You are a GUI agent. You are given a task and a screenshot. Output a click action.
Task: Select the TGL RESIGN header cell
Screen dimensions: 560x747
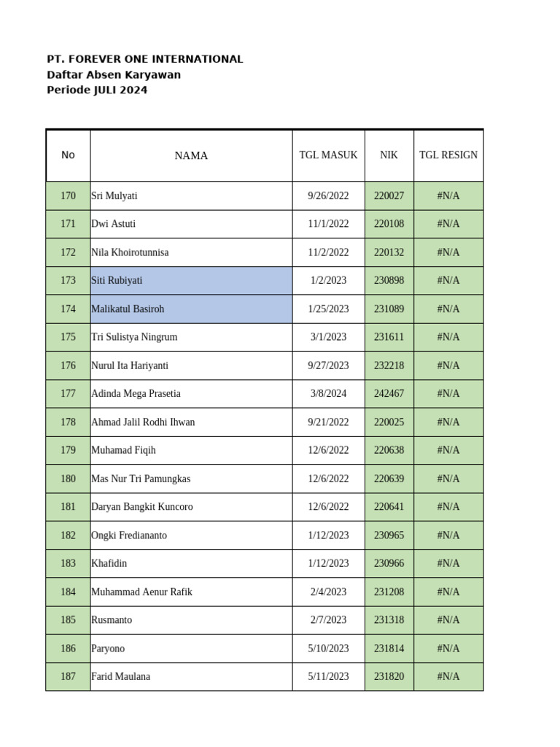click(448, 155)
